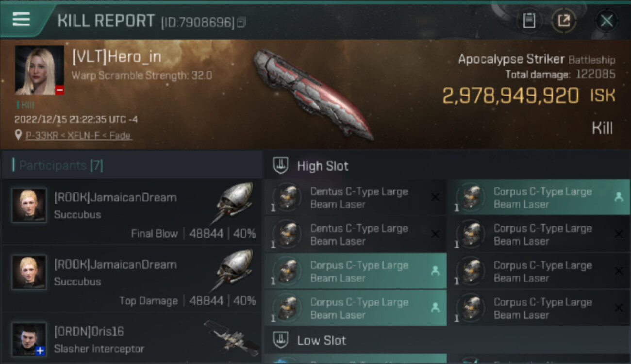Click the person icon on top-right Corpus laser
The height and width of the screenshot is (364, 631).
tap(618, 197)
